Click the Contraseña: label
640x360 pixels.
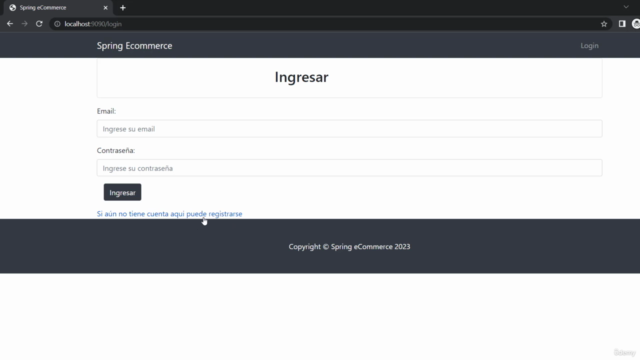tap(116, 150)
